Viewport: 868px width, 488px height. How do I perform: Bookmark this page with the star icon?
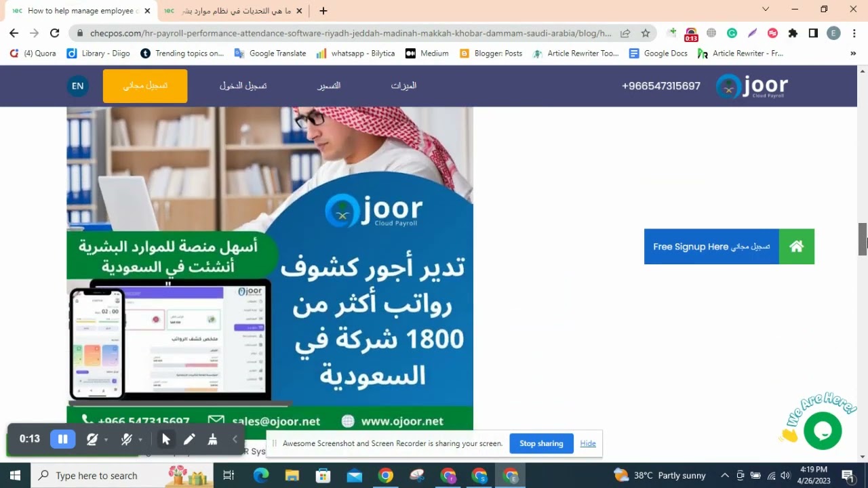[x=645, y=33]
